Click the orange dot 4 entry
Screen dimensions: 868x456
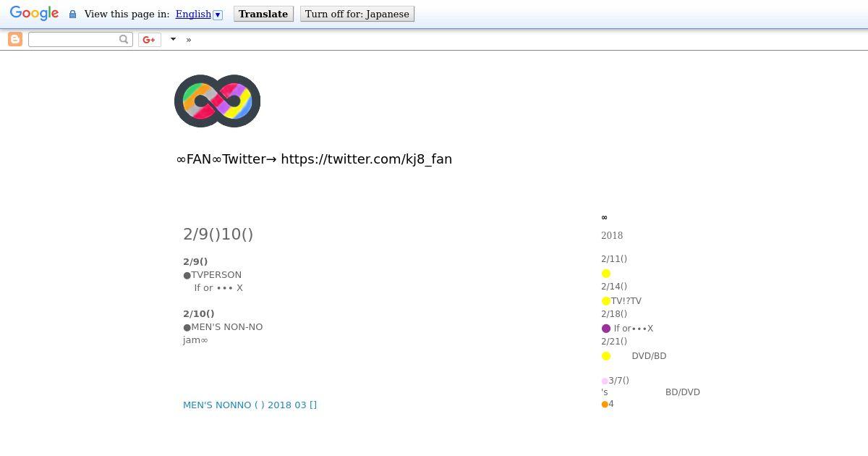coord(608,405)
